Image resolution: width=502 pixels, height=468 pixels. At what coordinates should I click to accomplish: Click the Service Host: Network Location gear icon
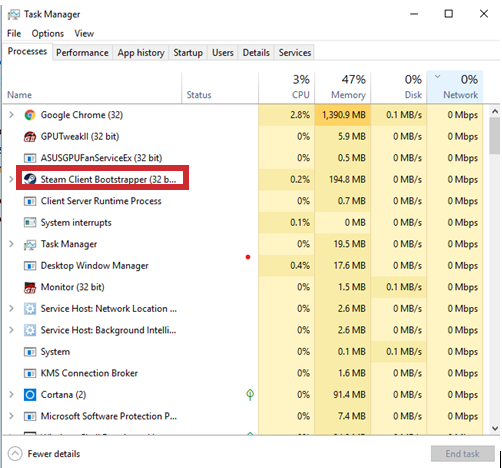30,309
